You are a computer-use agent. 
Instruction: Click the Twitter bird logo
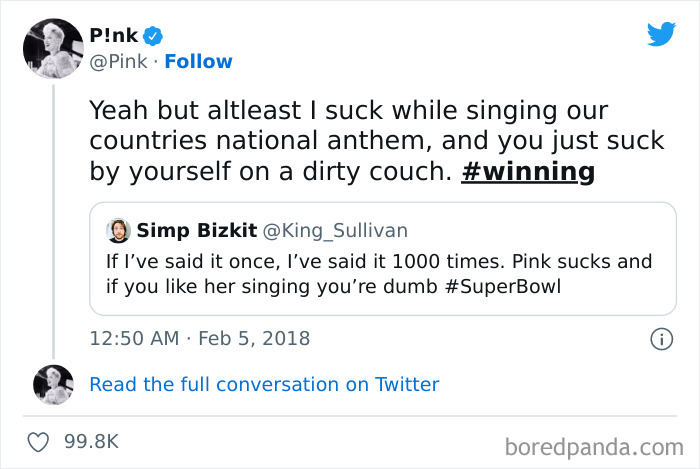pos(661,34)
